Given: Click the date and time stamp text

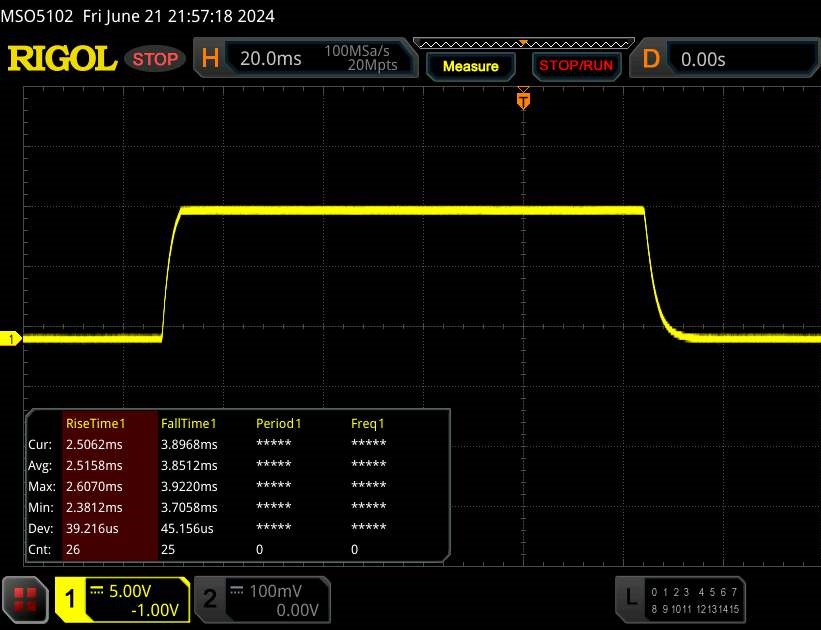Looking at the screenshot, I should coord(179,16).
